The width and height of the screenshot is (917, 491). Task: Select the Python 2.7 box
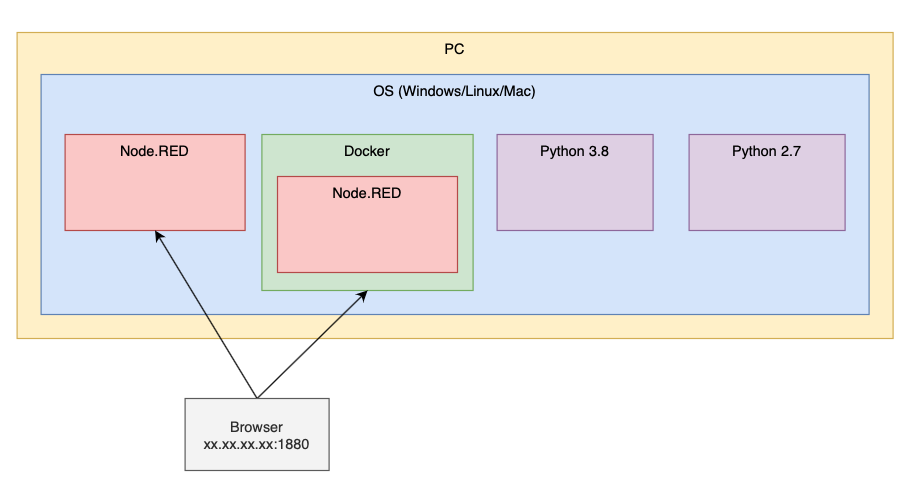point(767,182)
